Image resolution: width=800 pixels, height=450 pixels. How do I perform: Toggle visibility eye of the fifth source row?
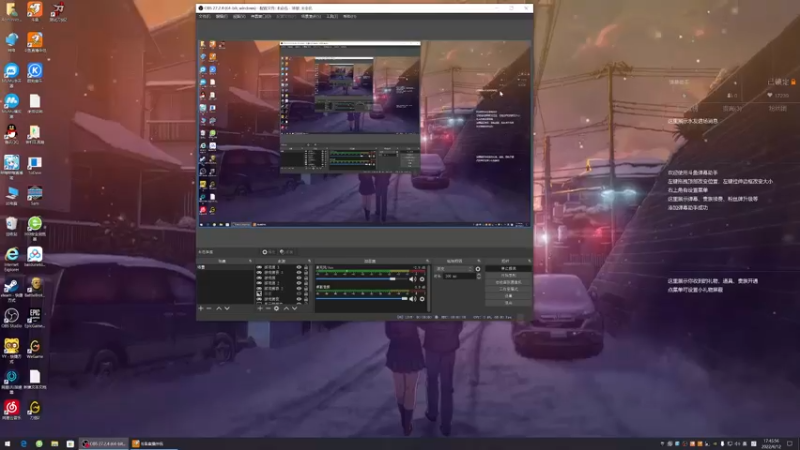(299, 288)
